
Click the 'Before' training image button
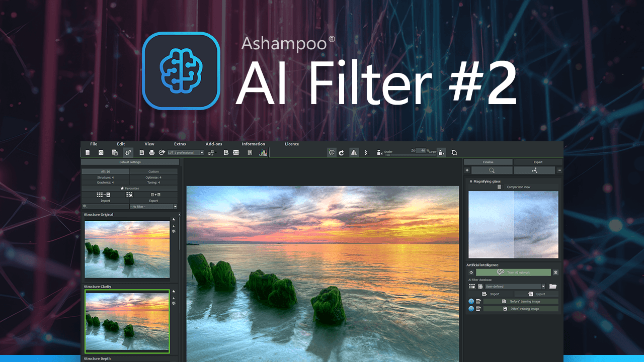521,301
